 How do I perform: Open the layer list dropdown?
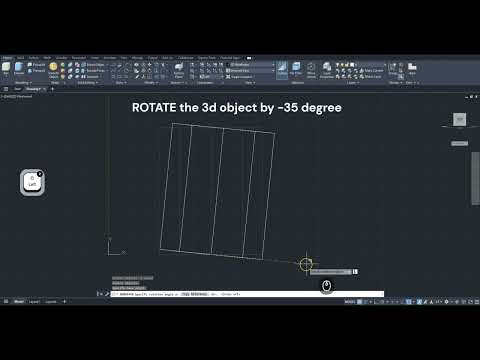coord(361,64)
